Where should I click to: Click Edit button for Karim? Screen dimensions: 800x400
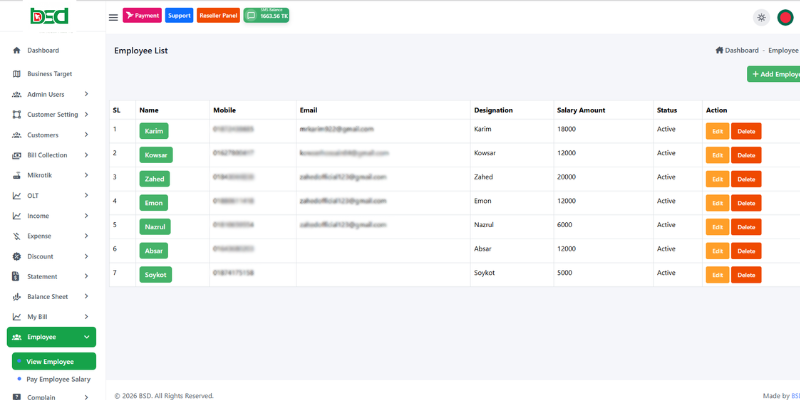[717, 131]
